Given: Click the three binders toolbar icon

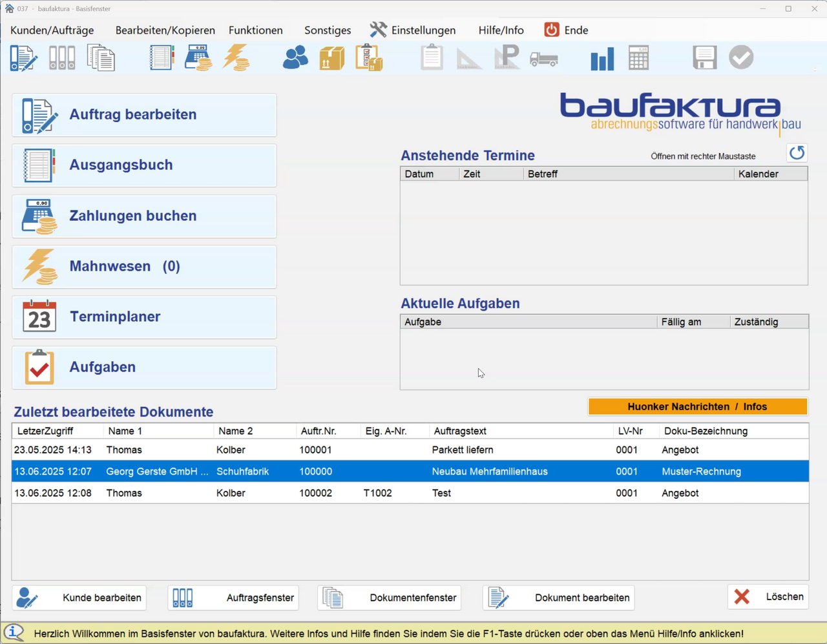Looking at the screenshot, I should click(62, 58).
